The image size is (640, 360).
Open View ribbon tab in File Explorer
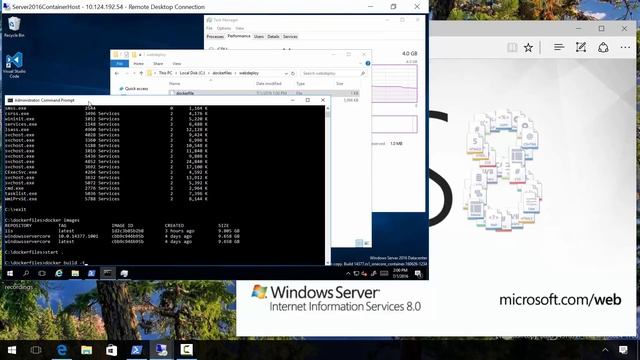coord(176,64)
